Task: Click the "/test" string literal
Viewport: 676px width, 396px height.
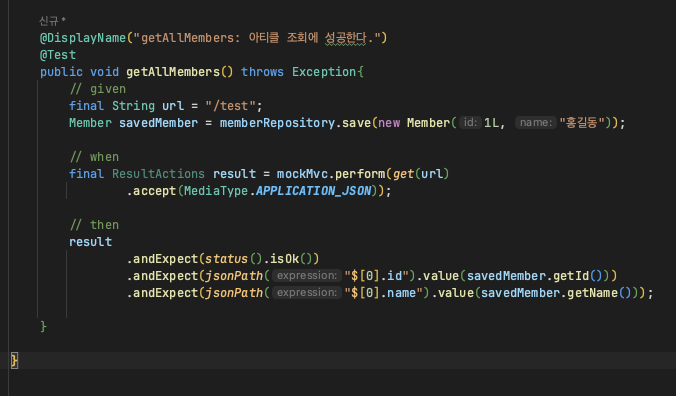Action: click(230, 106)
